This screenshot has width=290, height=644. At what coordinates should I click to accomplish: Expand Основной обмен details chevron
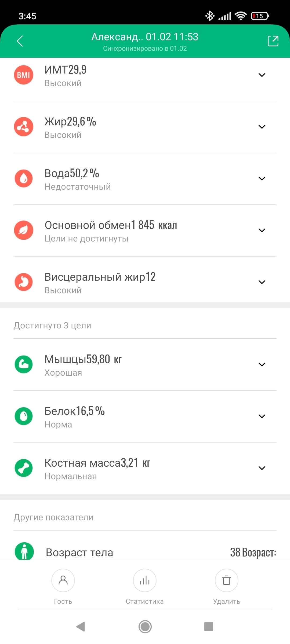[262, 230]
